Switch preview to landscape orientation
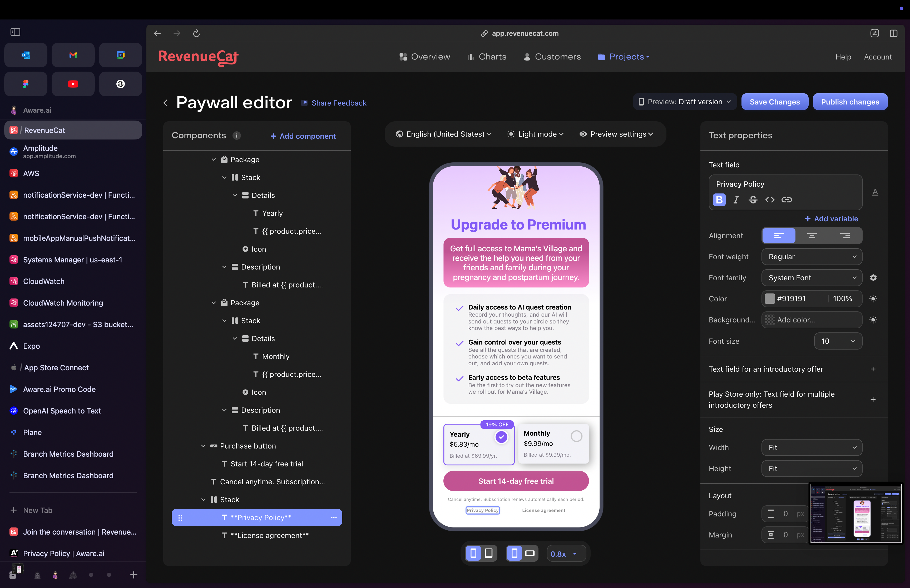 point(530,553)
